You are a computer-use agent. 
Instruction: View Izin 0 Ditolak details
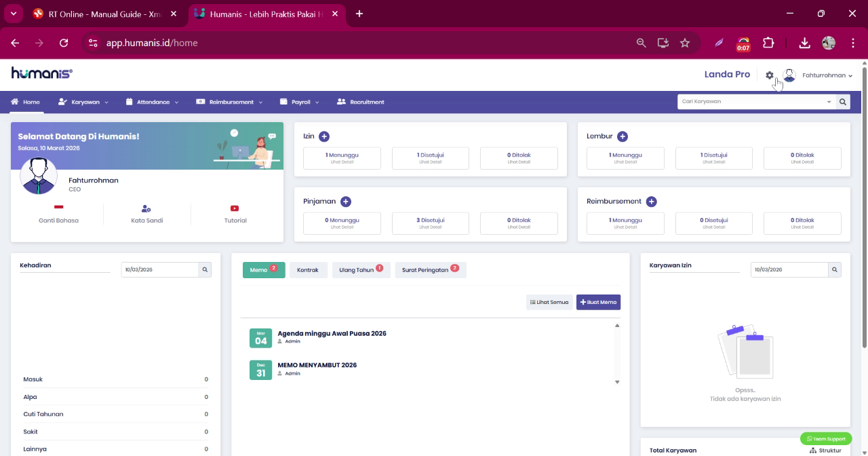coord(519,158)
